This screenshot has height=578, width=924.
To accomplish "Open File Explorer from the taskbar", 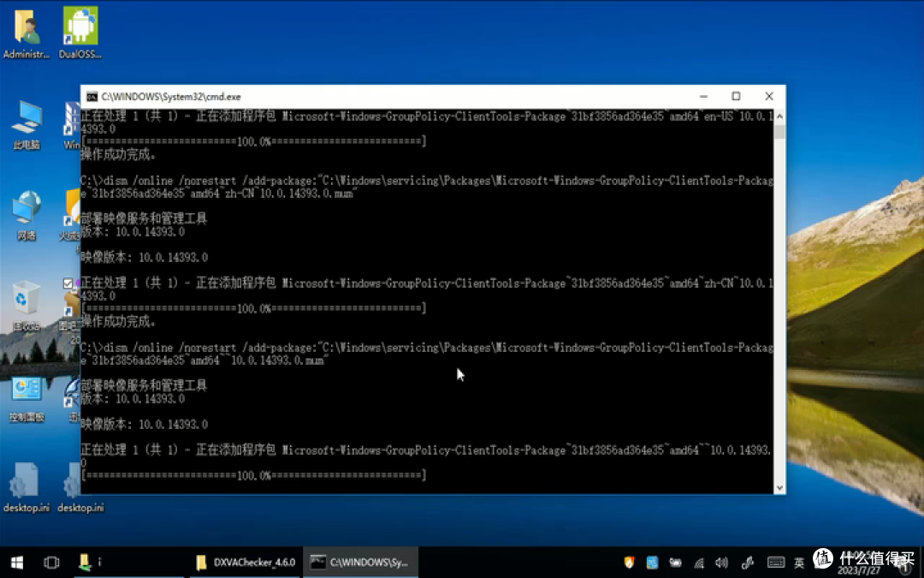I will pos(85,563).
